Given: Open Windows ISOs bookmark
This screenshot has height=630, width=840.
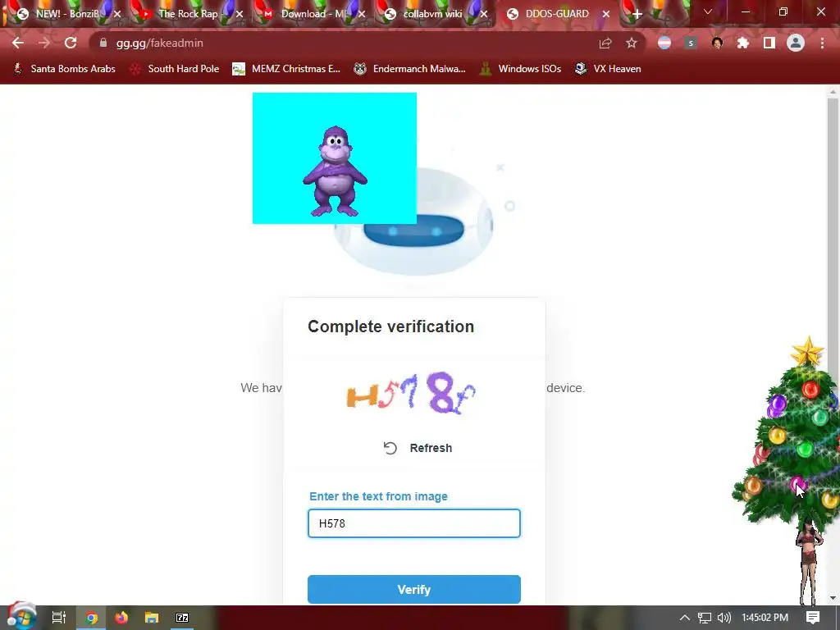Looking at the screenshot, I should (x=520, y=69).
